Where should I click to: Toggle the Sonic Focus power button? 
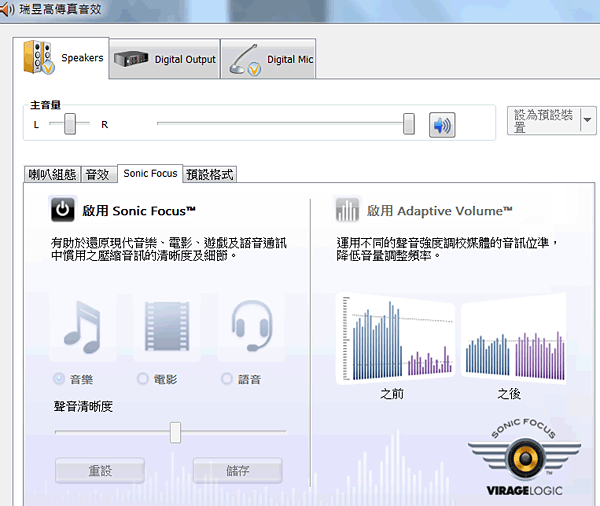tap(63, 209)
